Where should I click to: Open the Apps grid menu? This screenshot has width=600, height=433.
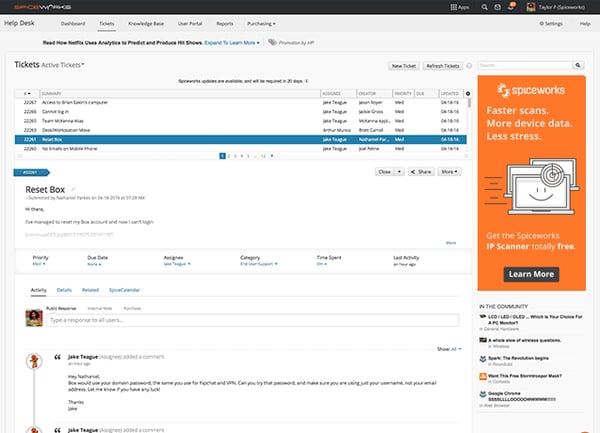(453, 6)
